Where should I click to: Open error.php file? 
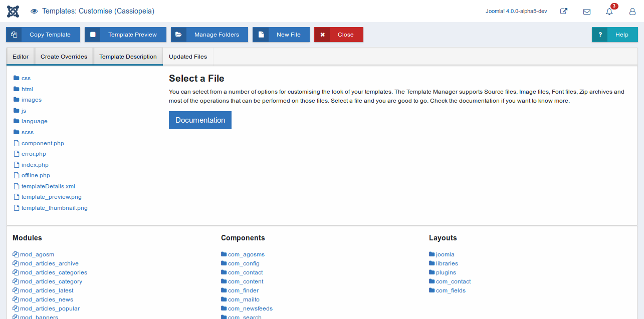[x=34, y=154]
